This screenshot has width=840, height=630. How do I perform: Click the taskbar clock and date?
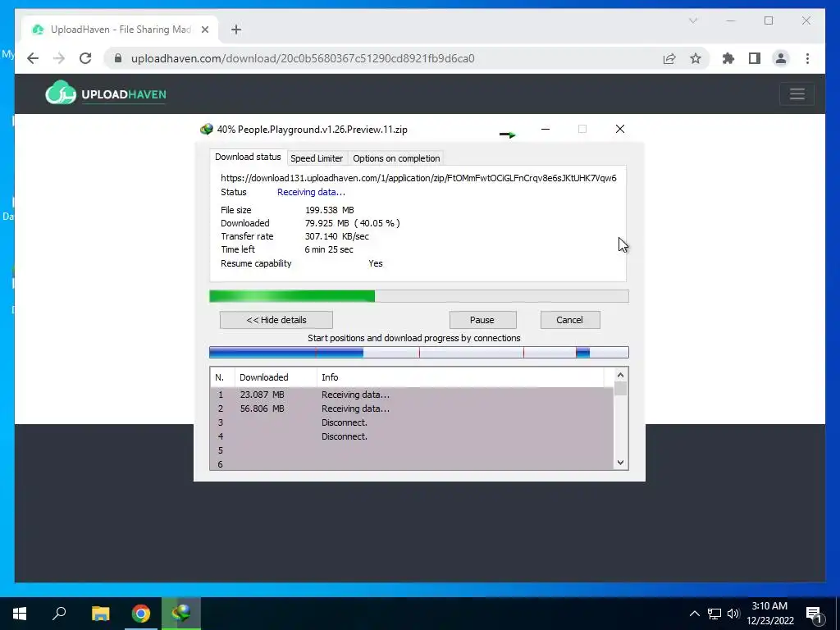(769, 614)
